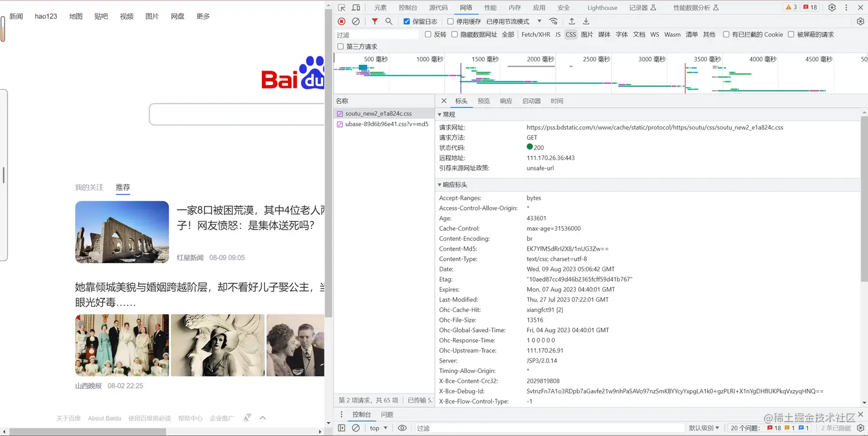Toggle the device toolbar icon
Screen dimensions: 868x436
pyautogui.click(x=356, y=7)
